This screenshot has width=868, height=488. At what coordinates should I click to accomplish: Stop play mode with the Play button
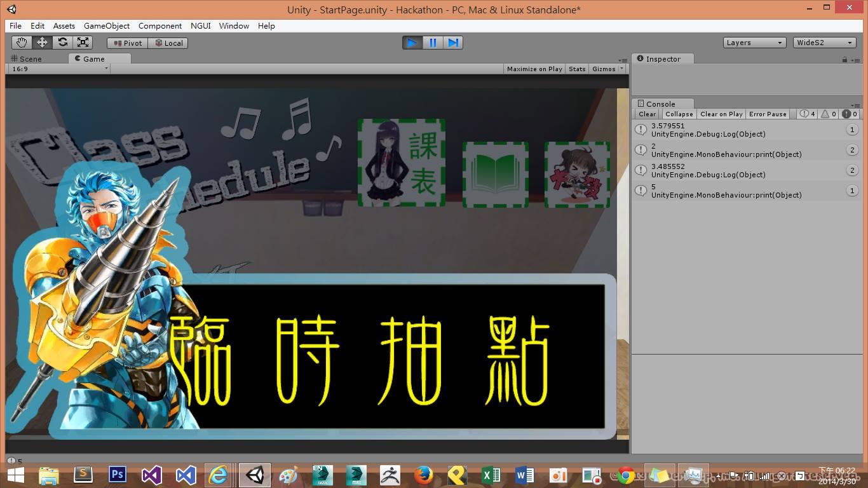(412, 43)
